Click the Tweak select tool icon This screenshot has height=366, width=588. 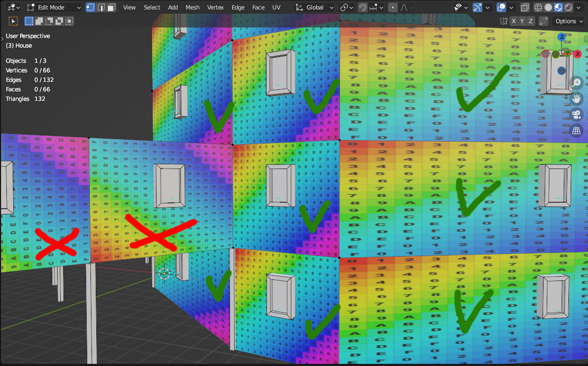point(13,21)
